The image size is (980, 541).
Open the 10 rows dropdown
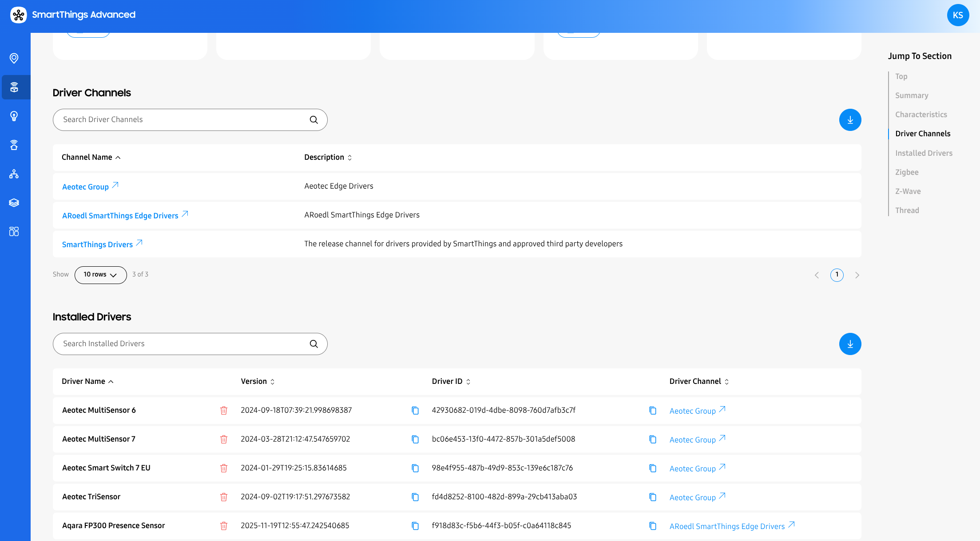100,275
